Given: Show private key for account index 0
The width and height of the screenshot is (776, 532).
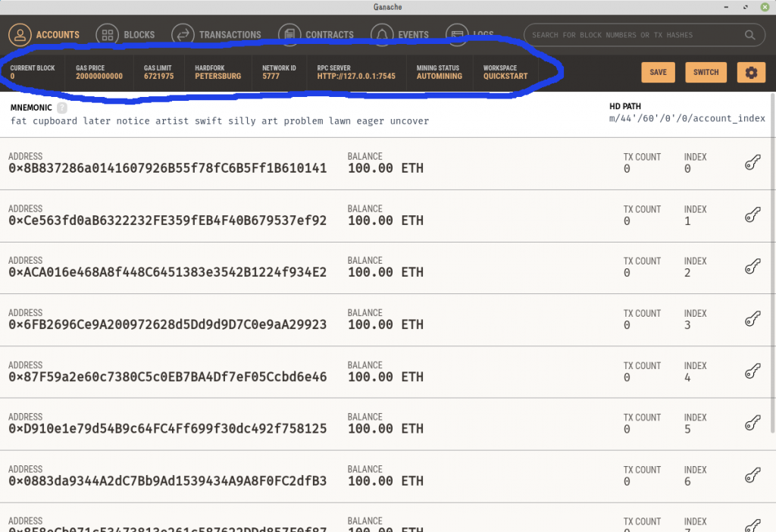Looking at the screenshot, I should [753, 162].
